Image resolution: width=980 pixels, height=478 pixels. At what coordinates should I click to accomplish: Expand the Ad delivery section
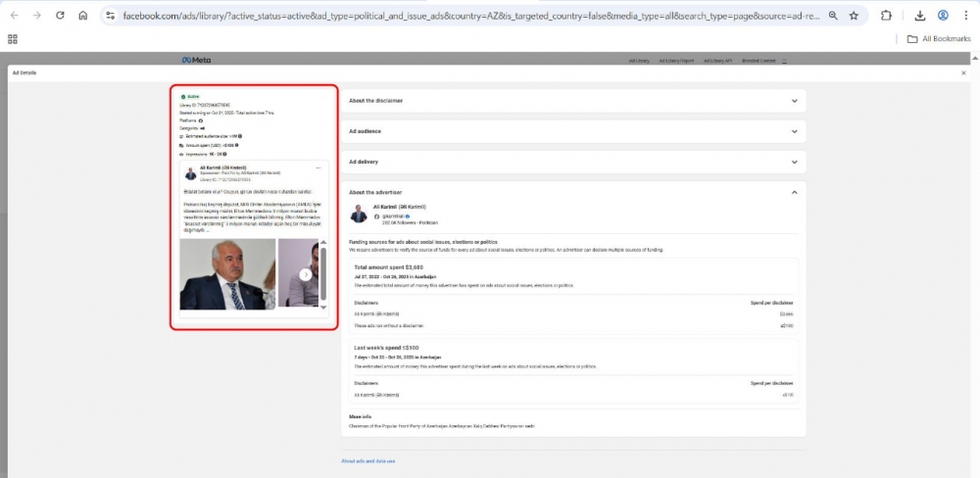click(794, 162)
